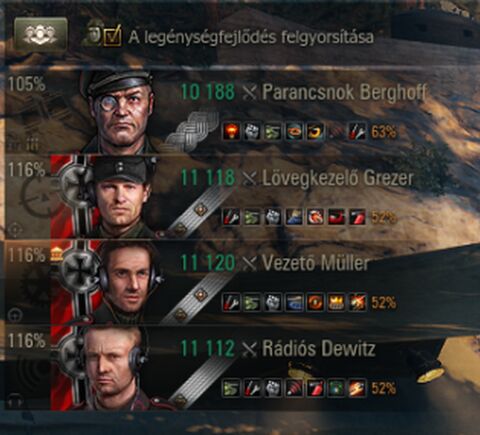Select Grezer's Firefighting extinguisher skill at 52%
This screenshot has height=435, width=480.
358,217
